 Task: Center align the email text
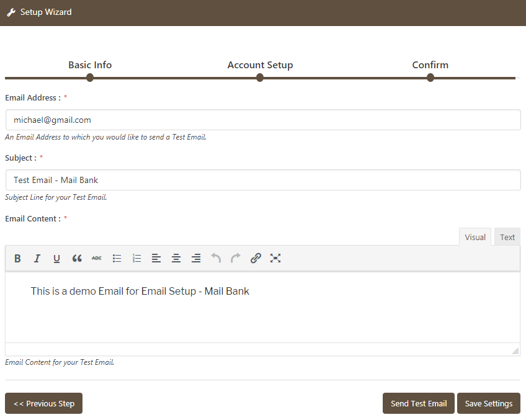pyautogui.click(x=176, y=259)
